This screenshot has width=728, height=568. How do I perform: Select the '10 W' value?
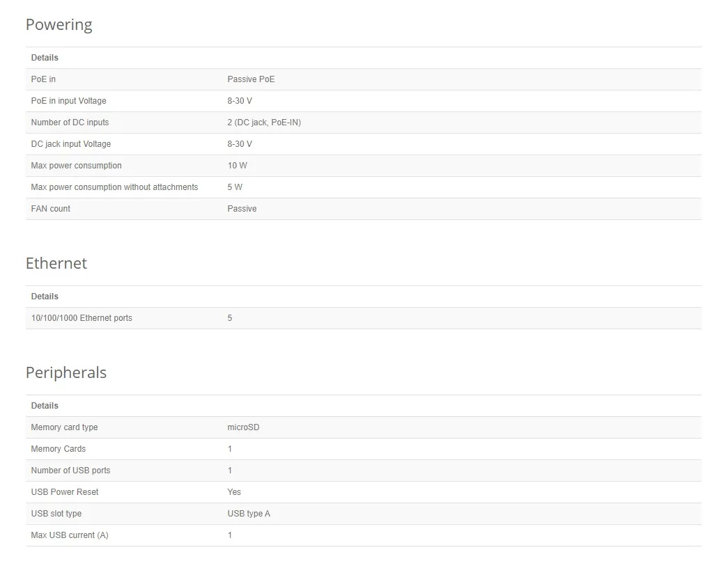(238, 166)
